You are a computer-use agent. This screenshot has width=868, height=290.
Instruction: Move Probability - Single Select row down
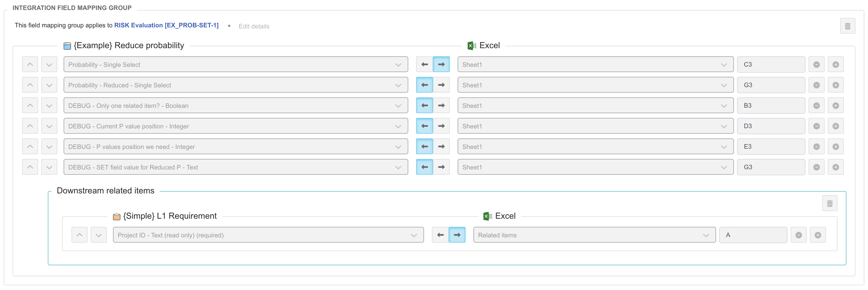coord(49,64)
